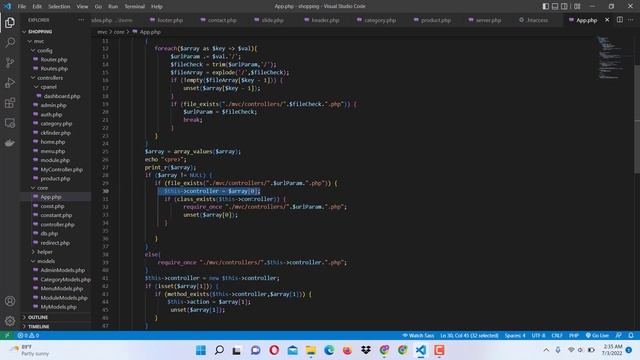640x360 pixels.
Task: Change language mode via PHP indicator
Action: click(574, 335)
